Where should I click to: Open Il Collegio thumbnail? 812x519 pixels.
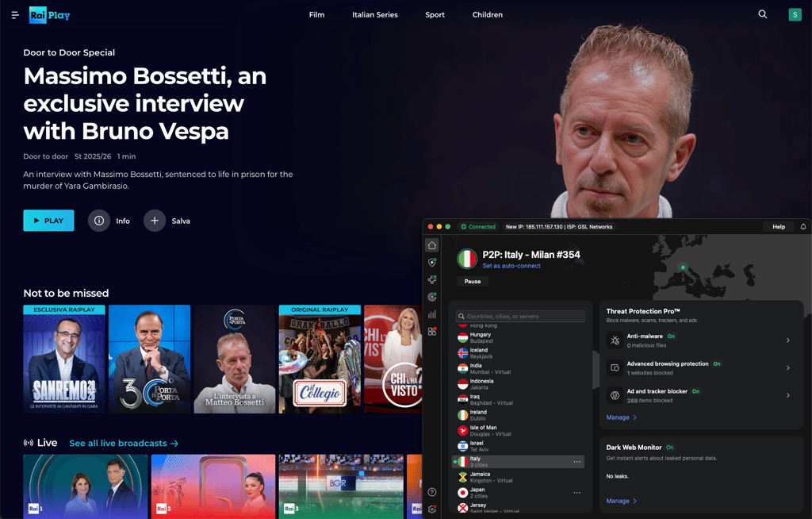(320, 359)
